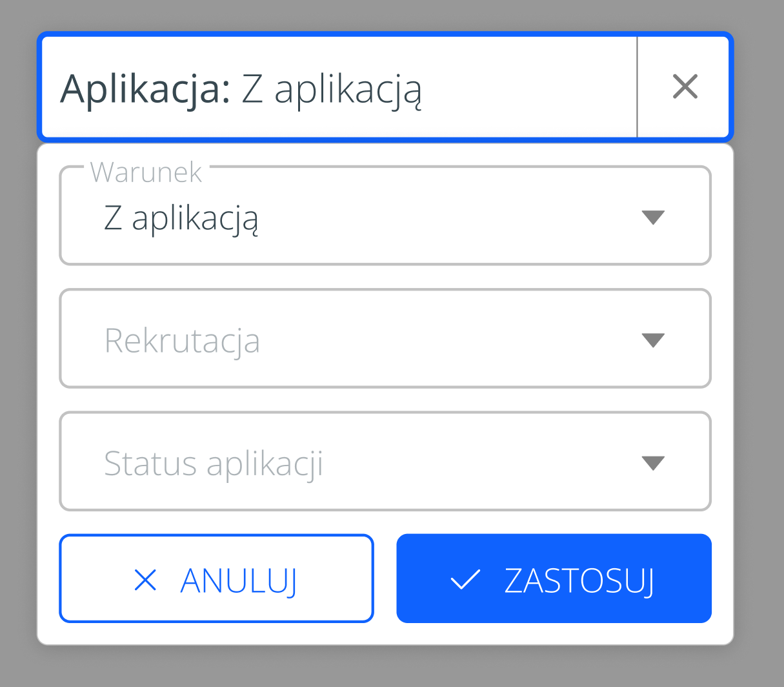The width and height of the screenshot is (784, 687).
Task: Expand the Warunek dropdown arrow
Action: 653,218
